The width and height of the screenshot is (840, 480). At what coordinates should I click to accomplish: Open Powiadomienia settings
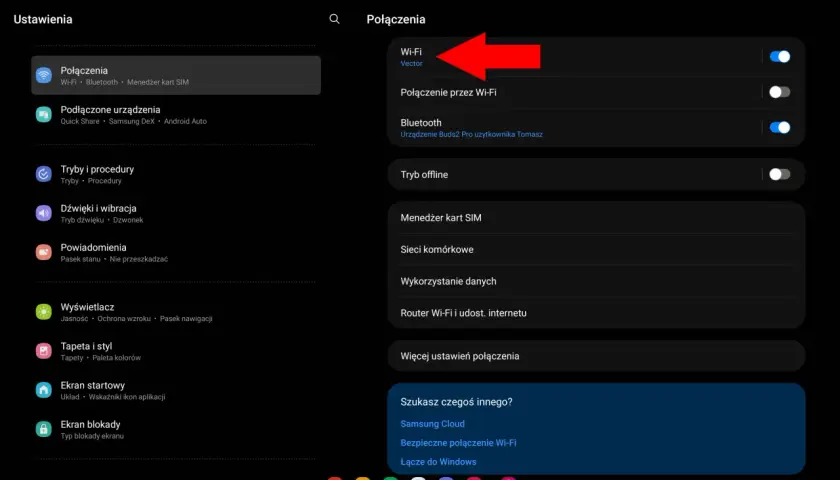(x=176, y=252)
